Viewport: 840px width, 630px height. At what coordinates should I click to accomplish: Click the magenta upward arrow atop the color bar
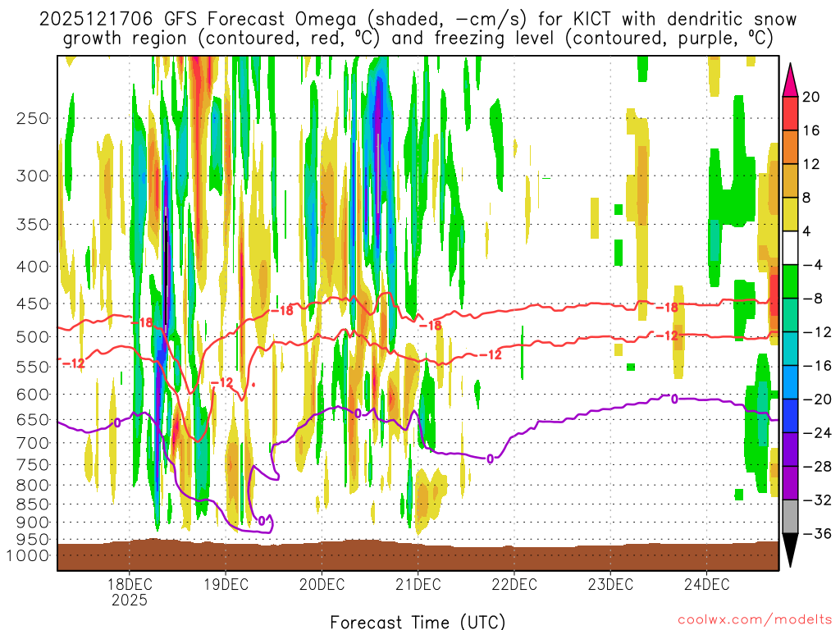click(x=790, y=80)
